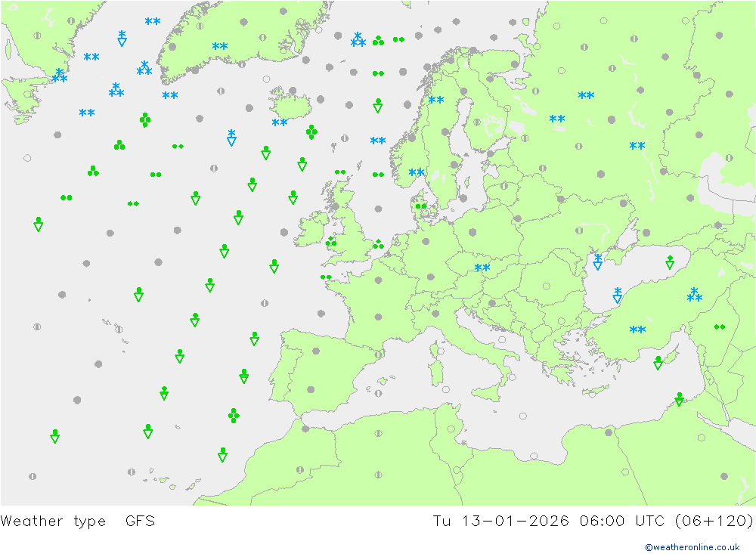Select the rain symbol over Ireland
Image resolution: width=756 pixels, height=554 pixels.
pyautogui.click(x=331, y=242)
